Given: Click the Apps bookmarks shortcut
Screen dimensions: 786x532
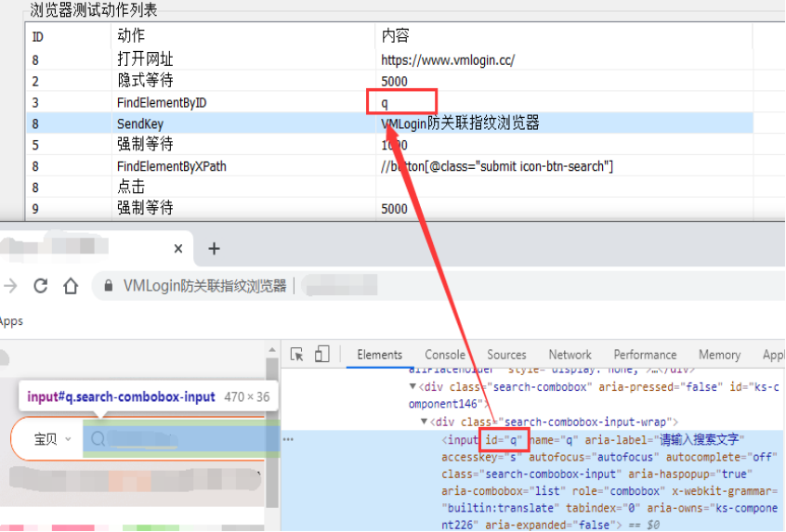Looking at the screenshot, I should coord(11,321).
